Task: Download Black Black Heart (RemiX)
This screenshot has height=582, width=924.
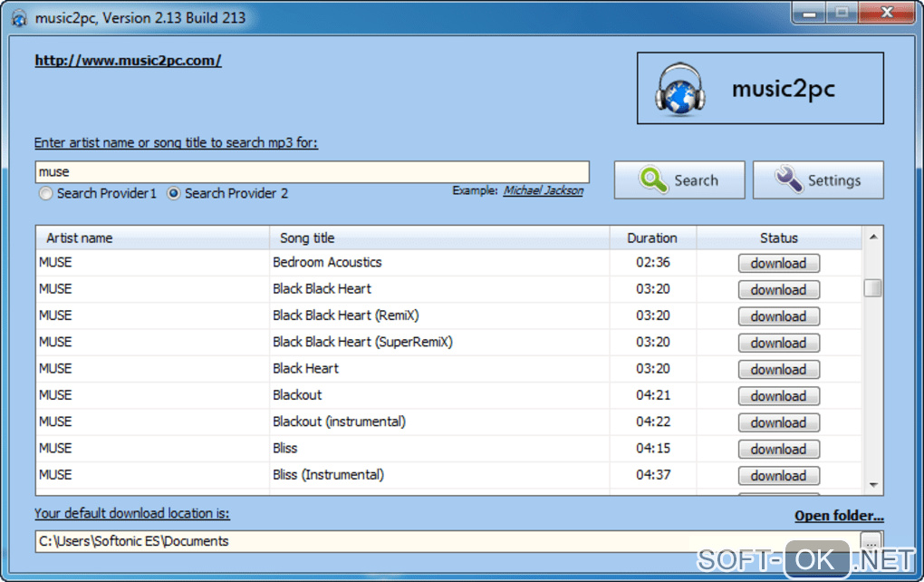Action: tap(778, 316)
